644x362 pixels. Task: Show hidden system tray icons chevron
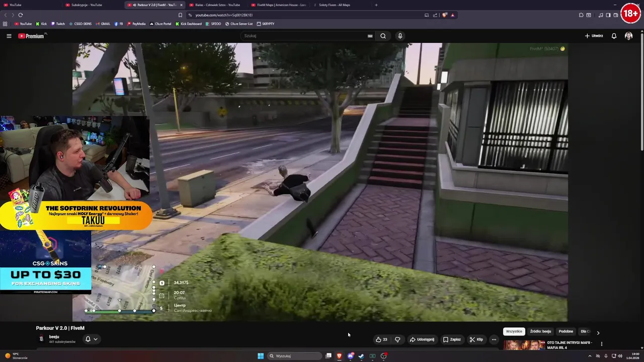coord(590,356)
